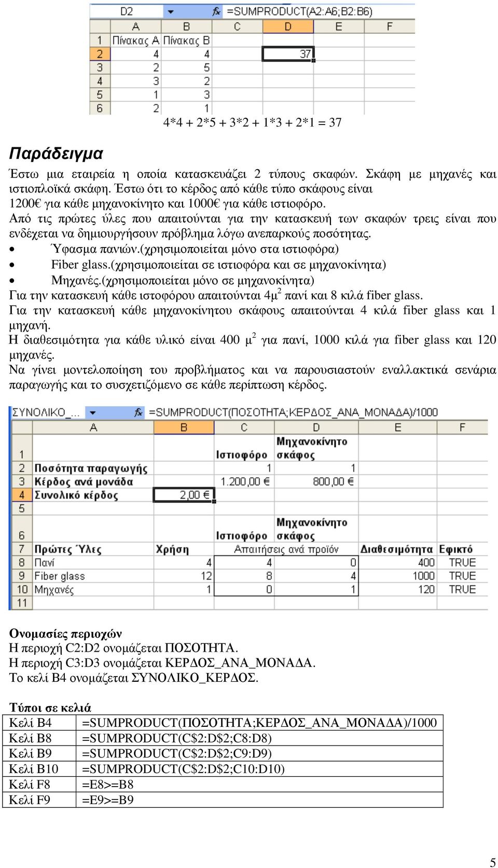Image resolution: width=498 pixels, height=868 pixels.
Task: Select the cell showing 800,00 €
Action: 316,481
